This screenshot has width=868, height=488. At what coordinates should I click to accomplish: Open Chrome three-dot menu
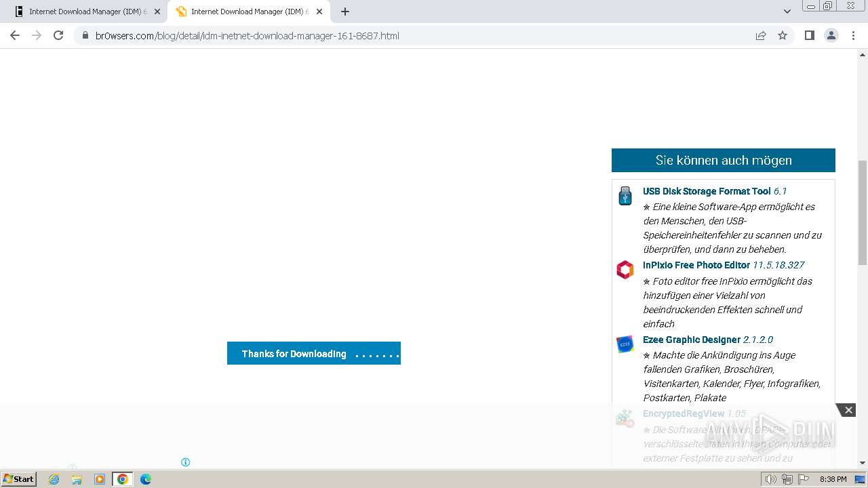[854, 35]
